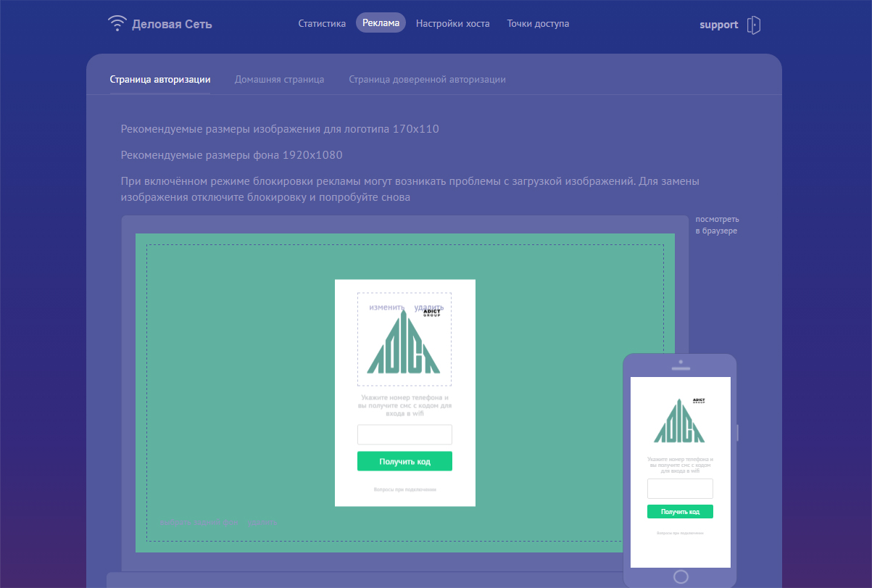Click изменить above the logo
872x588 pixels.
(386, 307)
